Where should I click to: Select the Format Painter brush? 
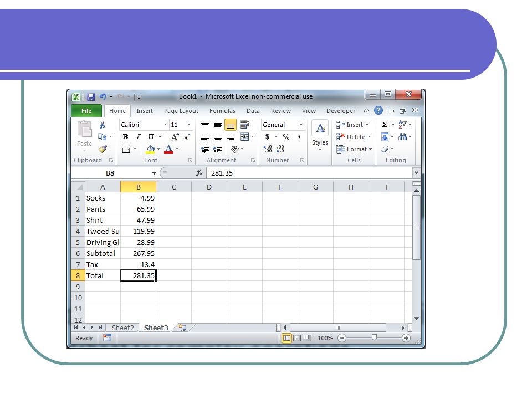[103, 149]
